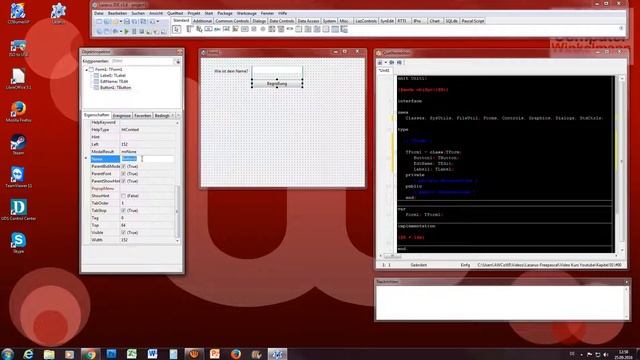
Task: Collapse the Form1: TForm1 tree node
Action: coord(87,70)
